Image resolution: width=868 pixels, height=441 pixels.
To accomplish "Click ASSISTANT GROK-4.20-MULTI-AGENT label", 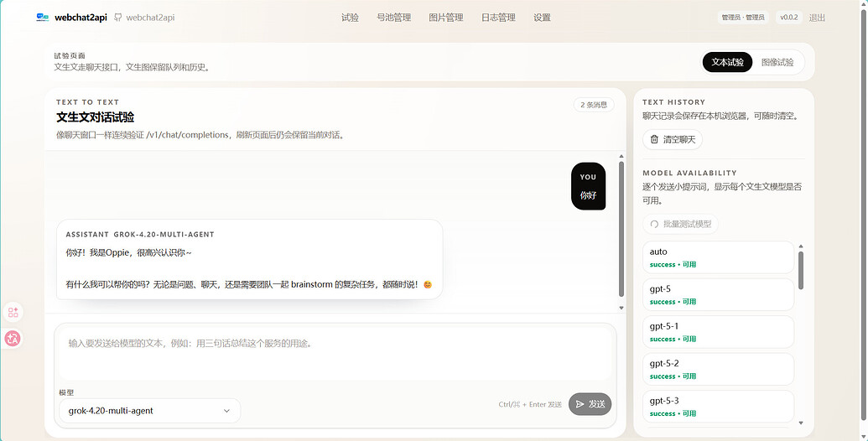I will [x=140, y=235].
